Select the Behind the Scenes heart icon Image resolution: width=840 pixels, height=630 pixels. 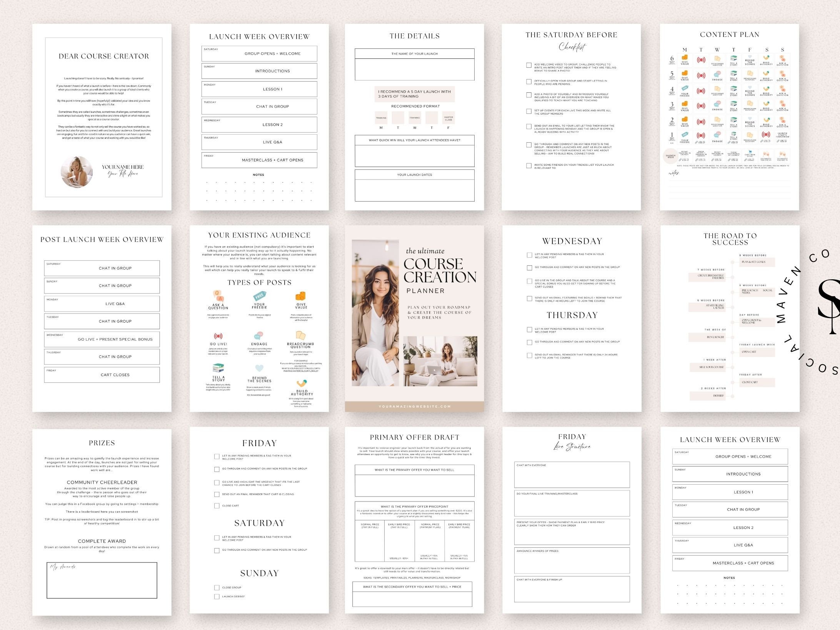pos(260,368)
